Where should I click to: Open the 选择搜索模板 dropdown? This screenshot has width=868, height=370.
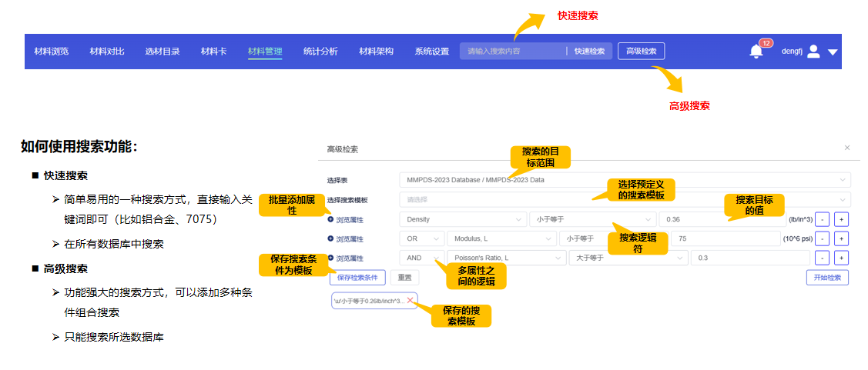click(x=625, y=200)
